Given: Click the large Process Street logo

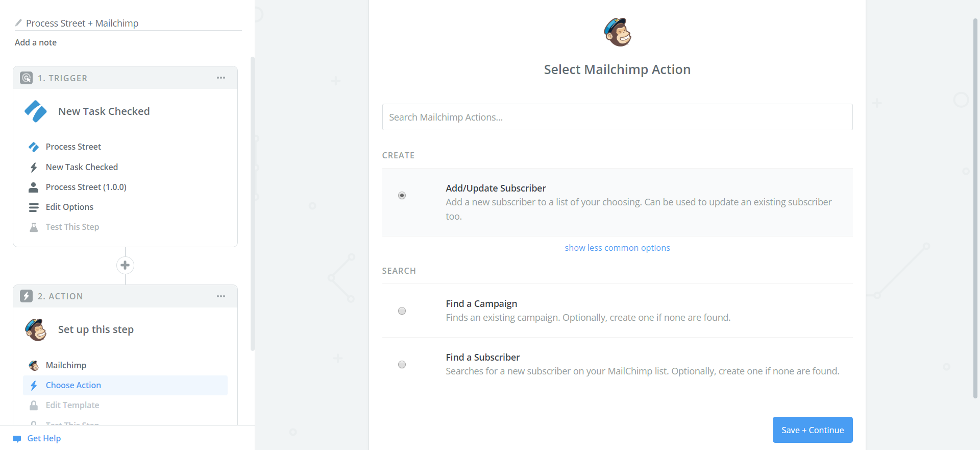Looking at the screenshot, I should 36,111.
